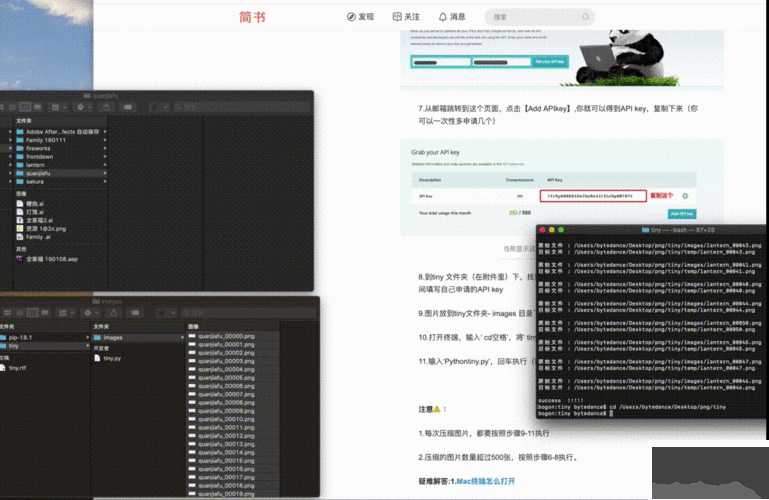Click the search magnifier icon in 简书

point(585,17)
